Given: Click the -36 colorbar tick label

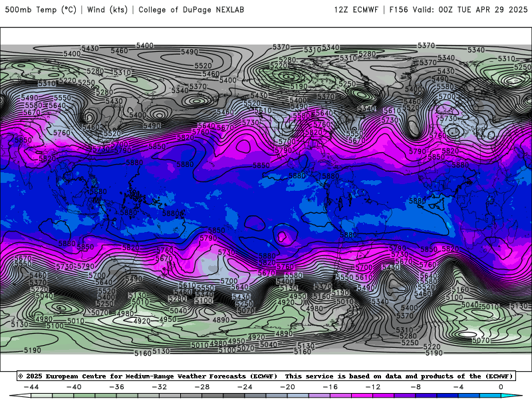Looking at the screenshot, I should coord(116,387).
